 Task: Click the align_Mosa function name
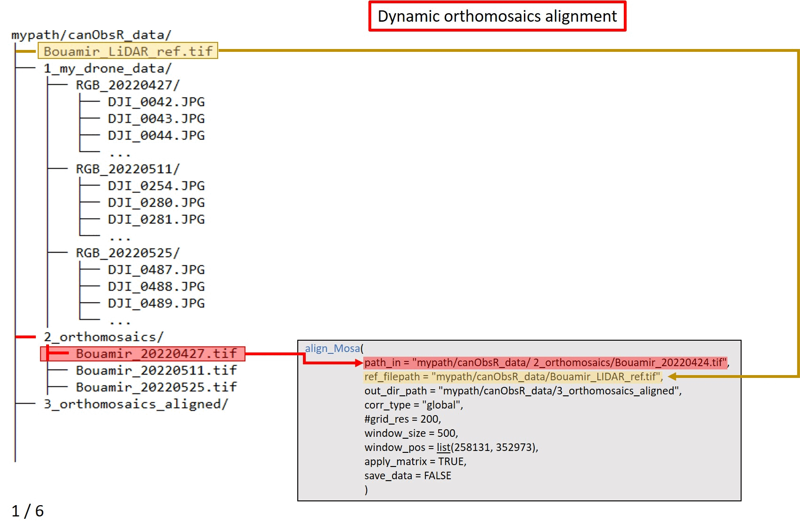coord(333,348)
